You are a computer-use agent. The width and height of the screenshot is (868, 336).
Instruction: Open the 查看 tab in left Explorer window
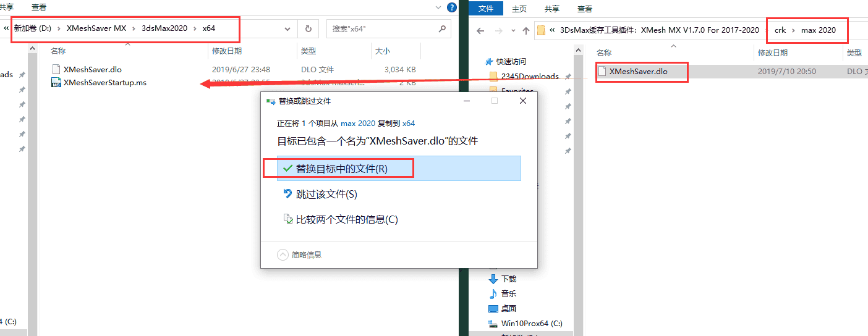pyautogui.click(x=39, y=7)
